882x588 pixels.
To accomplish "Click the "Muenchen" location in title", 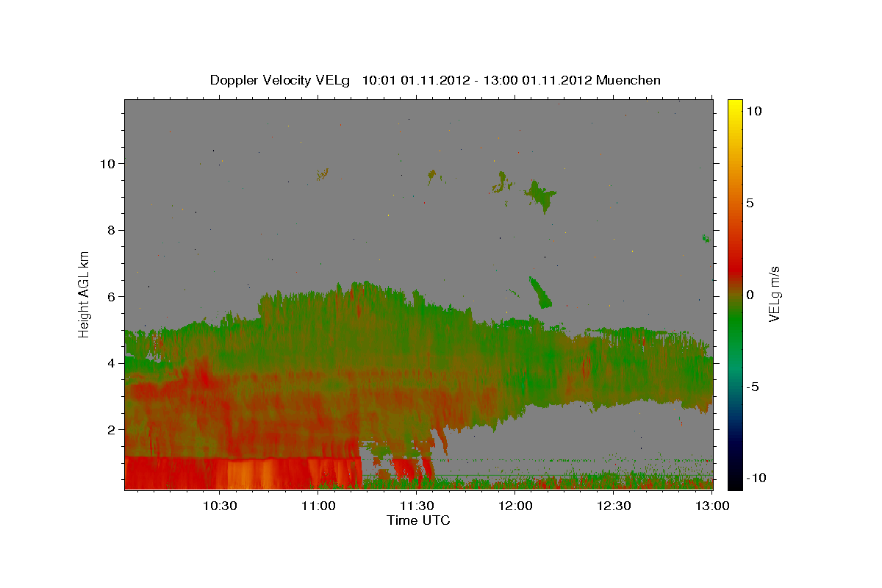I will (628, 80).
